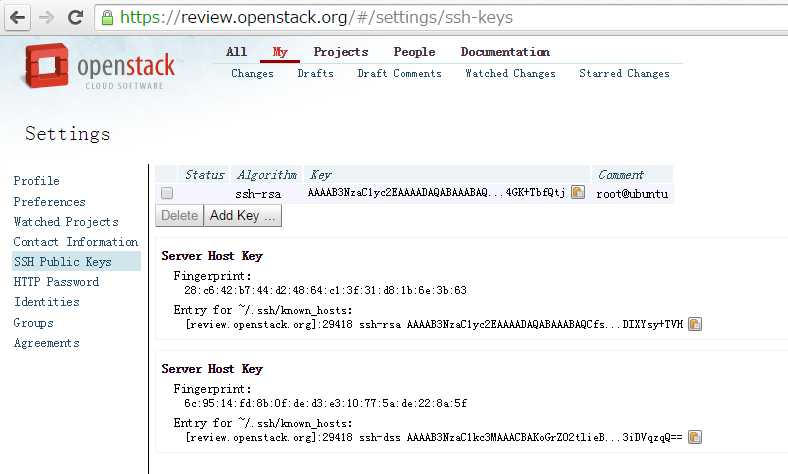
Task: Click the fingerprint starting with 6c:95:14
Action: click(325, 403)
